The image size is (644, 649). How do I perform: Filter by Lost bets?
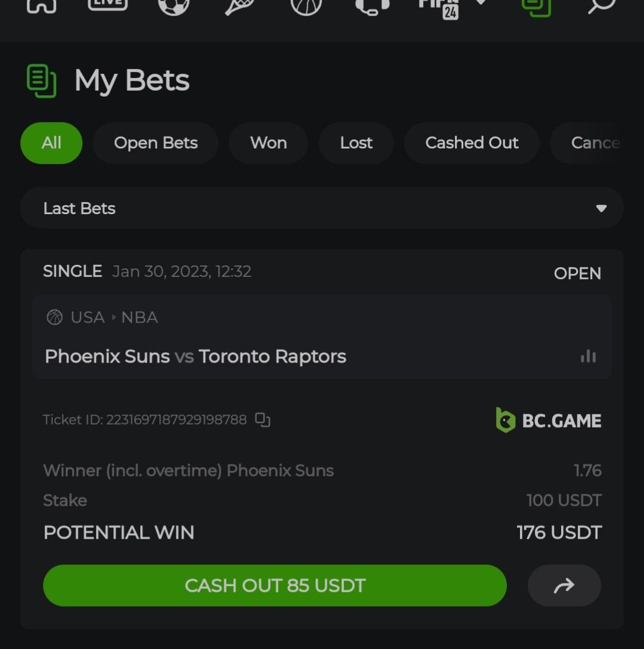click(356, 143)
